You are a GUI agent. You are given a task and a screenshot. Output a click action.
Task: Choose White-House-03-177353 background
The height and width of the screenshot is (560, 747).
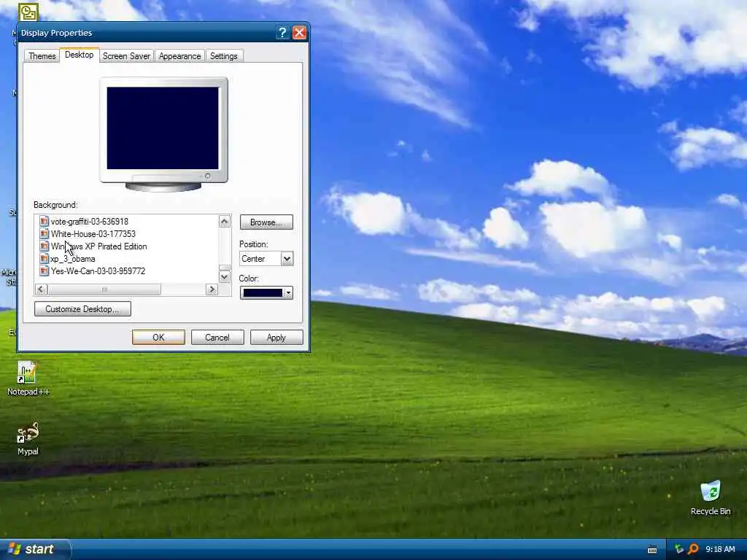pos(93,234)
